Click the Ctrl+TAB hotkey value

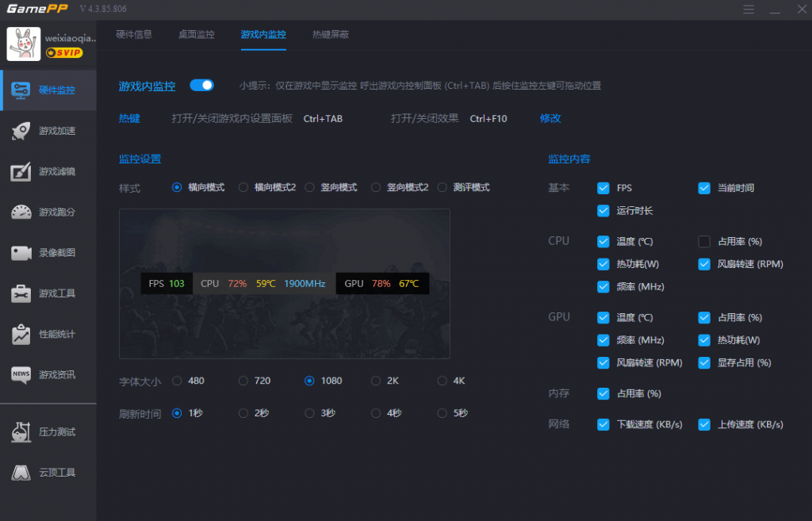[x=323, y=119]
